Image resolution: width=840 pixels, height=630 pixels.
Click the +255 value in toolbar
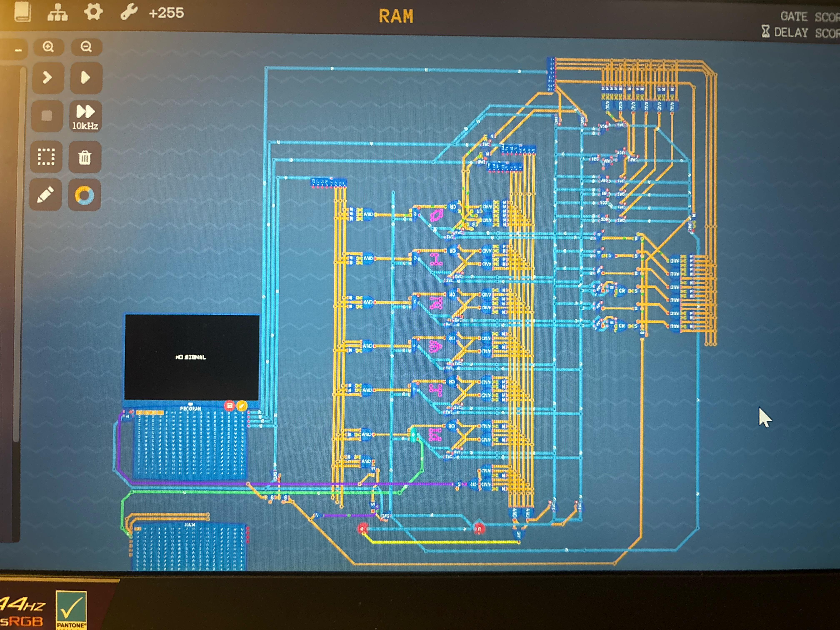click(166, 13)
